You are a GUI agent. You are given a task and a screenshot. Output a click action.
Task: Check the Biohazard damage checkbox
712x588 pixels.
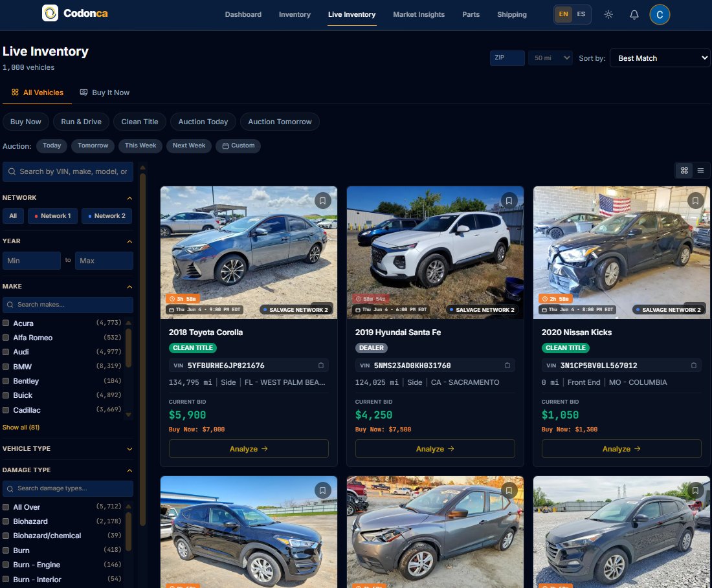pos(6,521)
